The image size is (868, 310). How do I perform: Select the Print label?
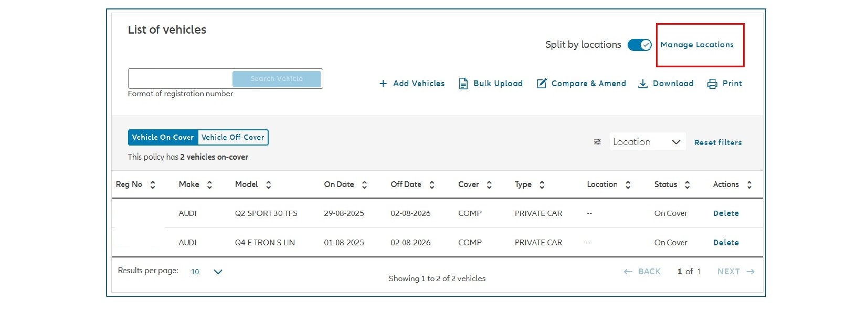[732, 84]
